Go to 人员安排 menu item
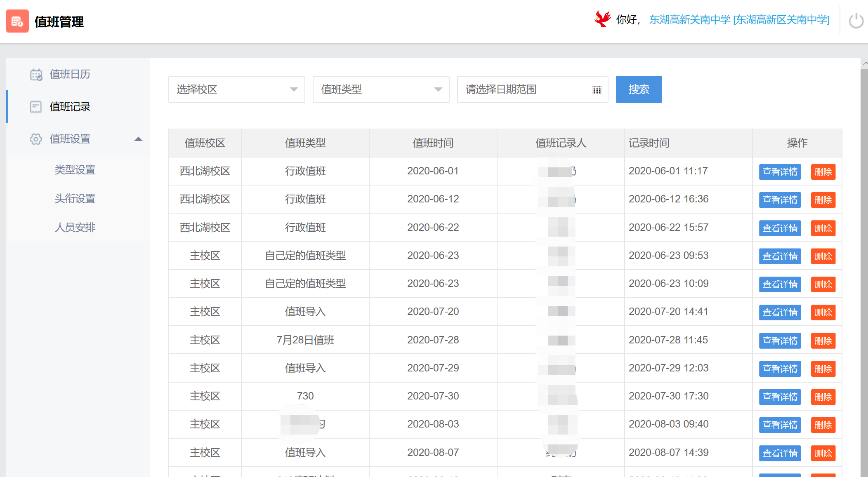 click(75, 228)
